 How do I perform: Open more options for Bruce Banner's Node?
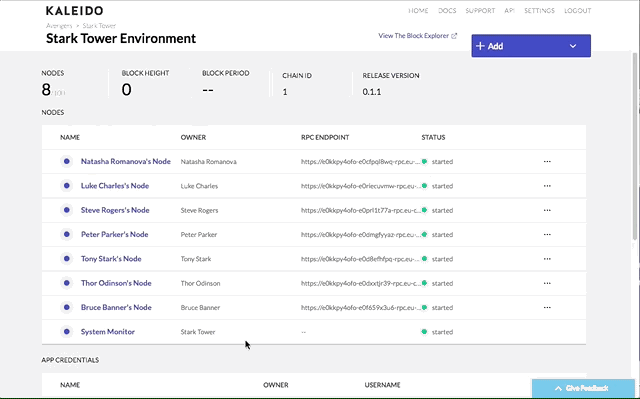(x=547, y=307)
